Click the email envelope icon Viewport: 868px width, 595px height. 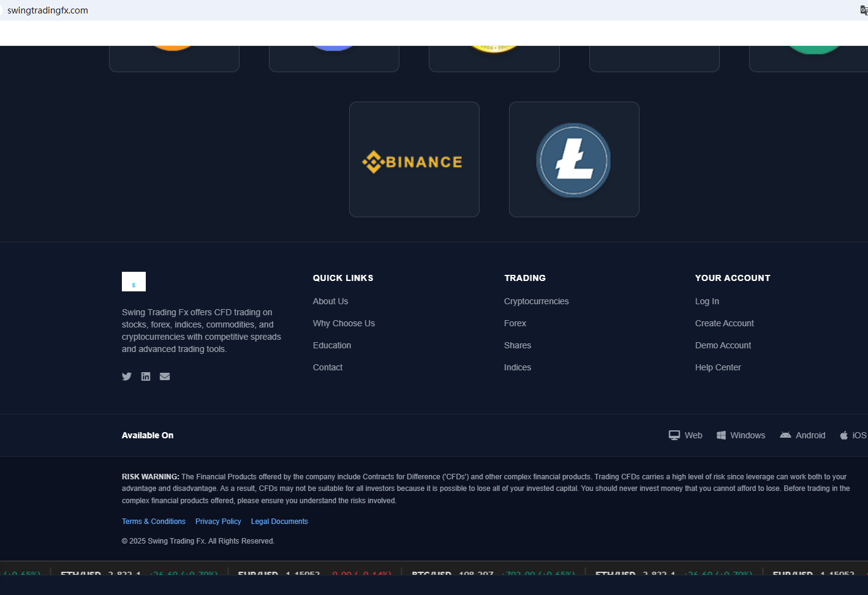[165, 376]
